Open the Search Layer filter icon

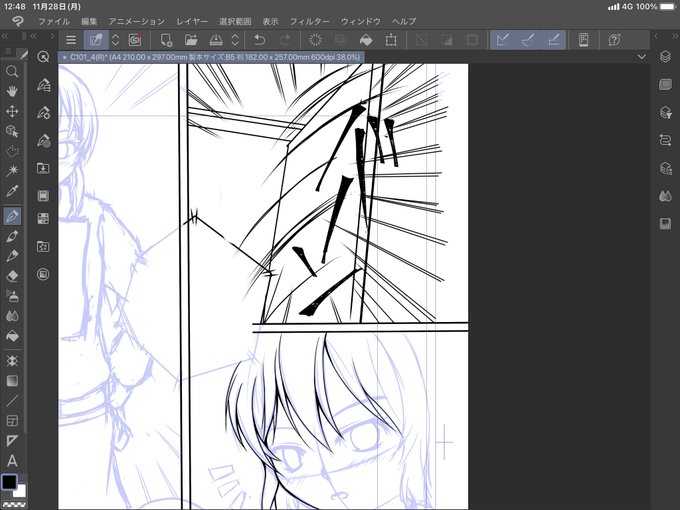pos(665,113)
